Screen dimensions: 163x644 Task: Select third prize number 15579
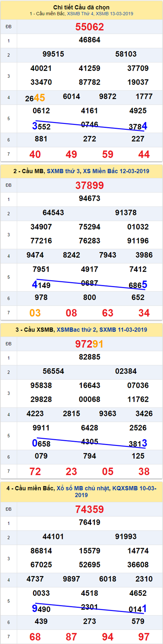click(90, 551)
